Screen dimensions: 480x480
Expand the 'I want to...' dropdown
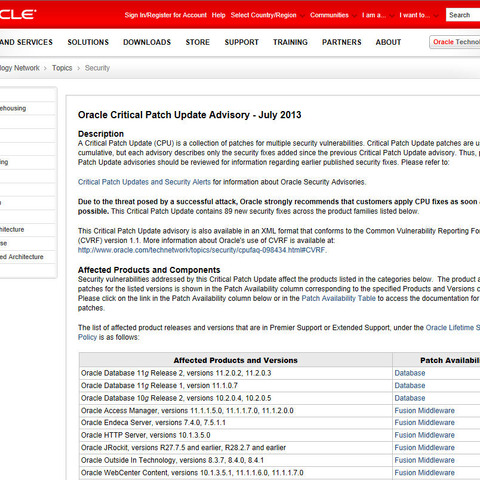coord(418,15)
